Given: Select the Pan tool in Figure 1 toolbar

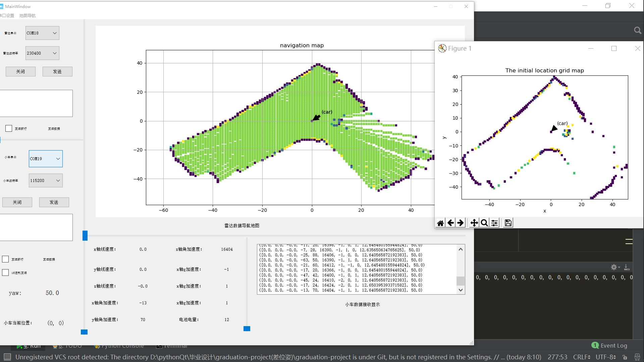Looking at the screenshot, I should 474,223.
